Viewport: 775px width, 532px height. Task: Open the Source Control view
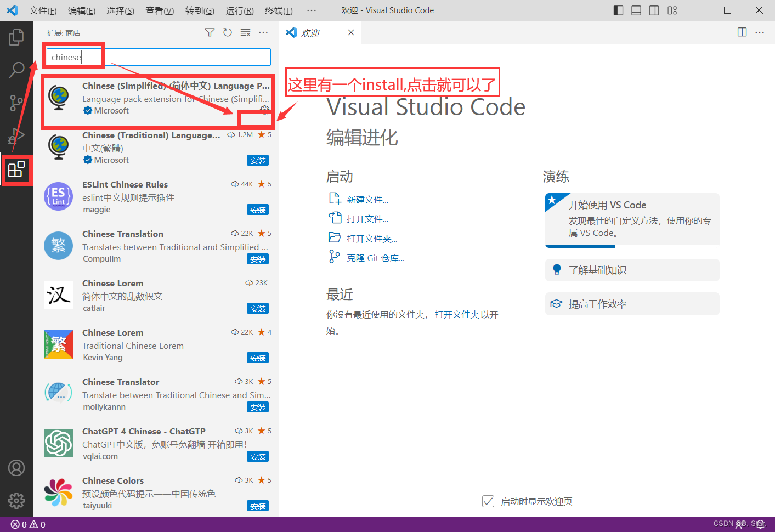pyautogui.click(x=16, y=103)
